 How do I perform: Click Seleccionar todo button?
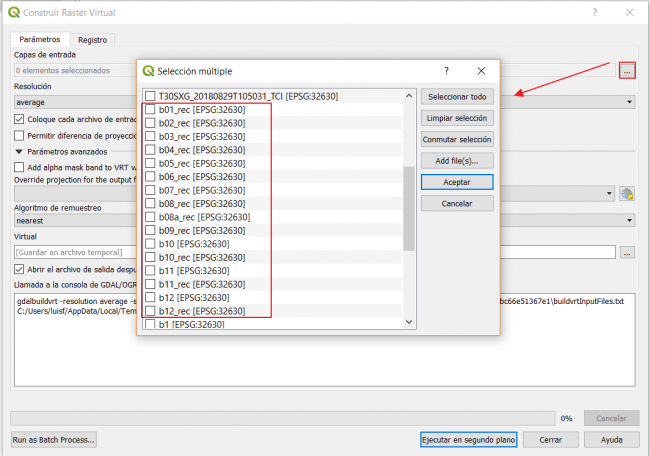point(457,97)
